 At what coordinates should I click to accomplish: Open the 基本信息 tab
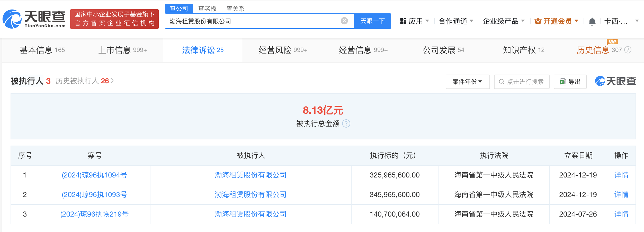[x=42, y=50]
